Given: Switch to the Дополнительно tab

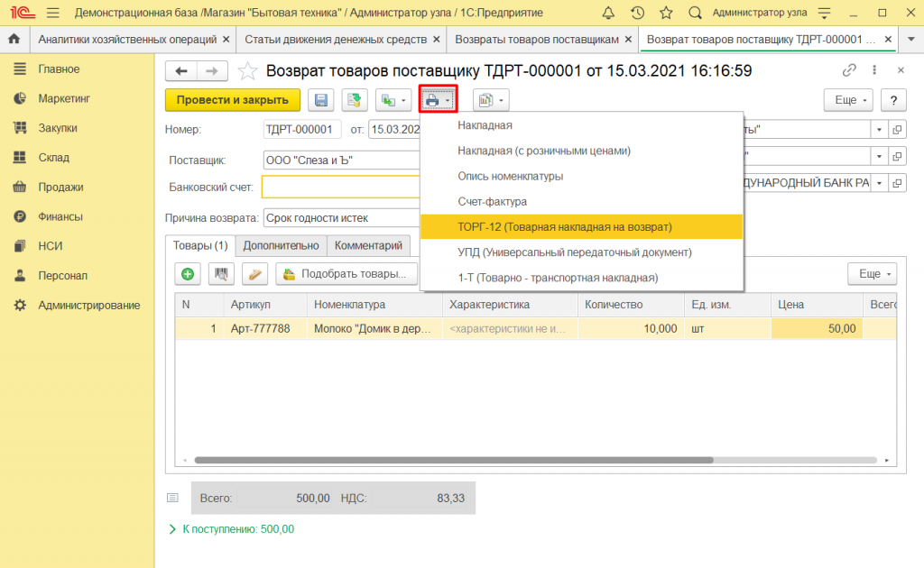Looking at the screenshot, I should point(281,245).
